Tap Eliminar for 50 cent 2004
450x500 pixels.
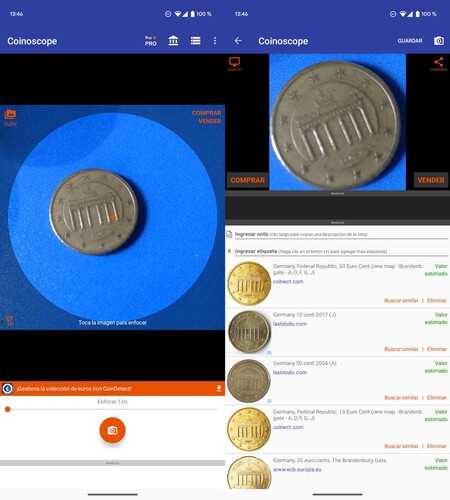click(x=437, y=398)
